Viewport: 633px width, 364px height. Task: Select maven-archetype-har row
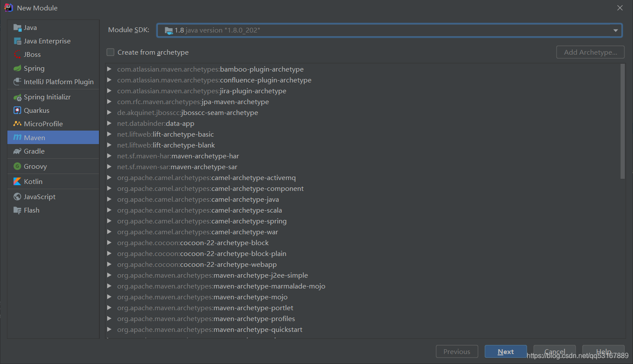click(x=363, y=156)
